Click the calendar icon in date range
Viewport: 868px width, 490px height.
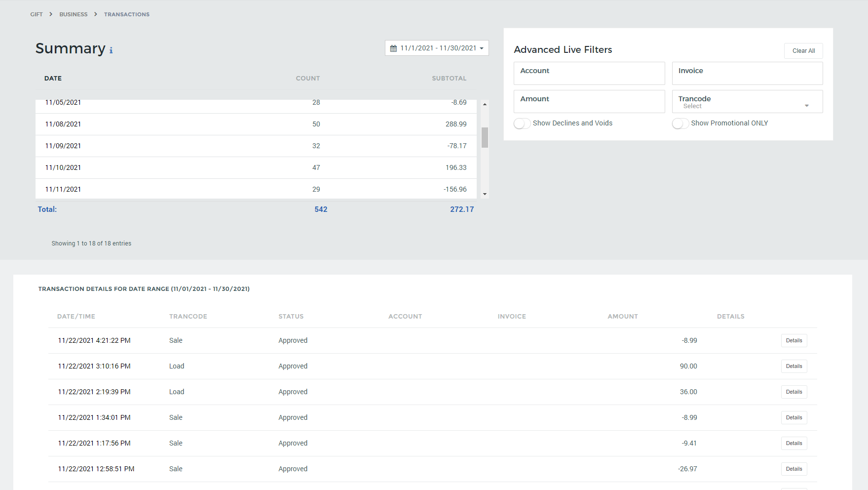(393, 48)
